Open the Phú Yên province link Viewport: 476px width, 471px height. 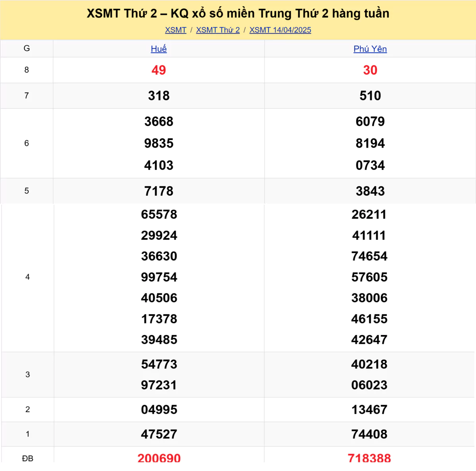point(370,49)
